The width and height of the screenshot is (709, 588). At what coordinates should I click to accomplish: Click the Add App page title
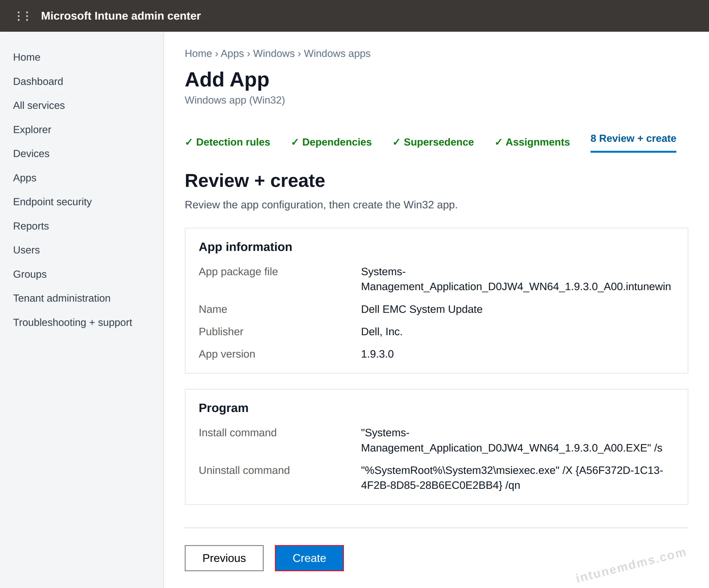(227, 80)
